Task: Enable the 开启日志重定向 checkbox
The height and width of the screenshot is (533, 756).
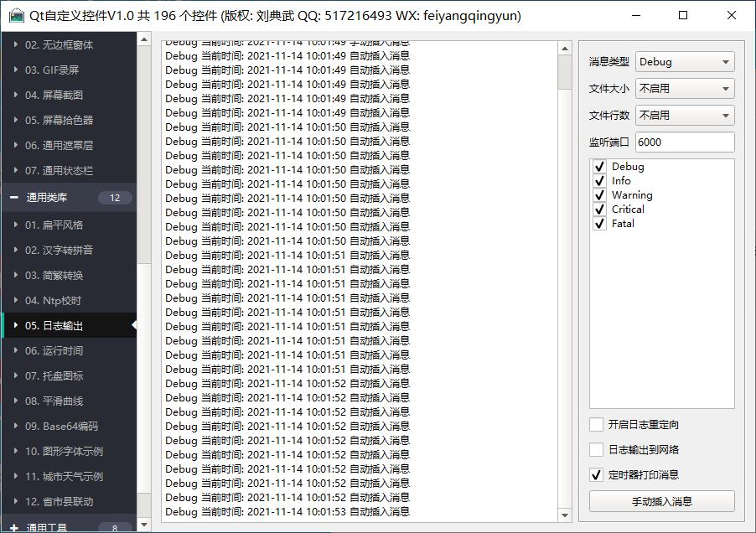Action: click(596, 425)
